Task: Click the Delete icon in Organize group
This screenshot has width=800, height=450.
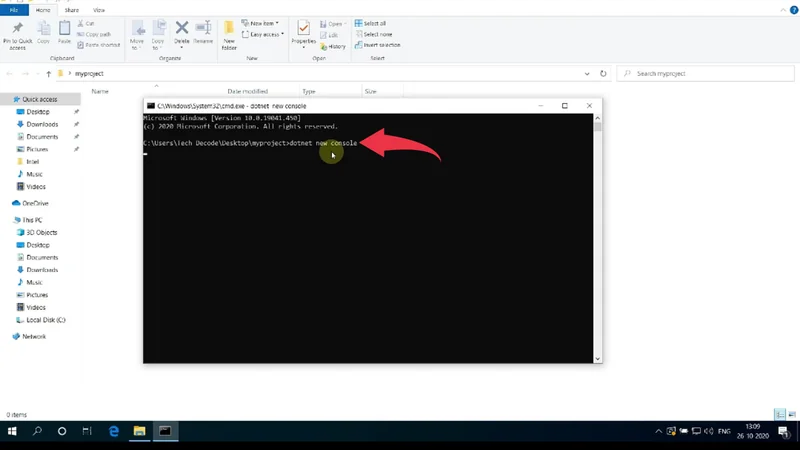Action: pyautogui.click(x=182, y=33)
